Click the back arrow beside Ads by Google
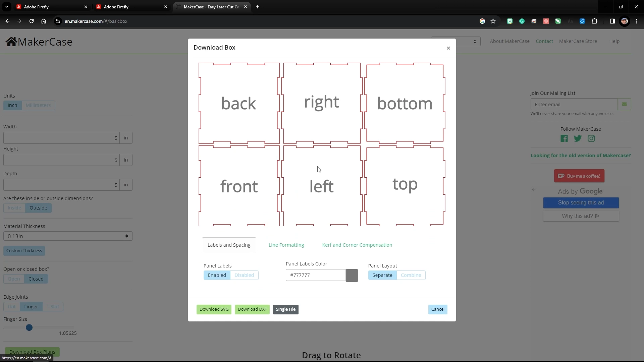 (x=534, y=189)
